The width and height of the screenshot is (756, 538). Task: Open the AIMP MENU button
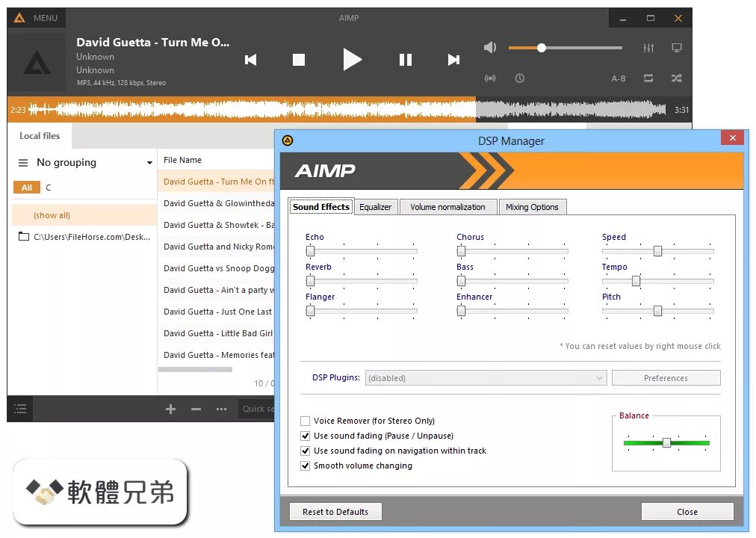pos(36,18)
